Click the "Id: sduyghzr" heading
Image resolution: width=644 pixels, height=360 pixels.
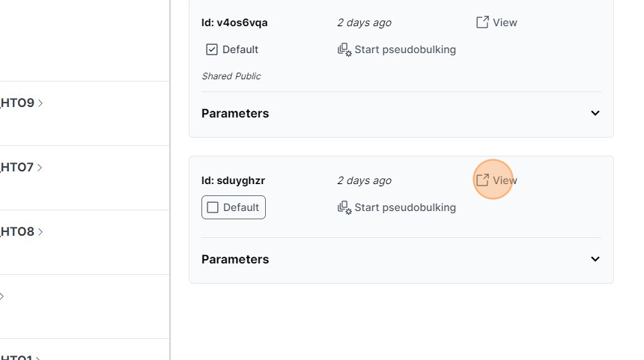(233, 180)
